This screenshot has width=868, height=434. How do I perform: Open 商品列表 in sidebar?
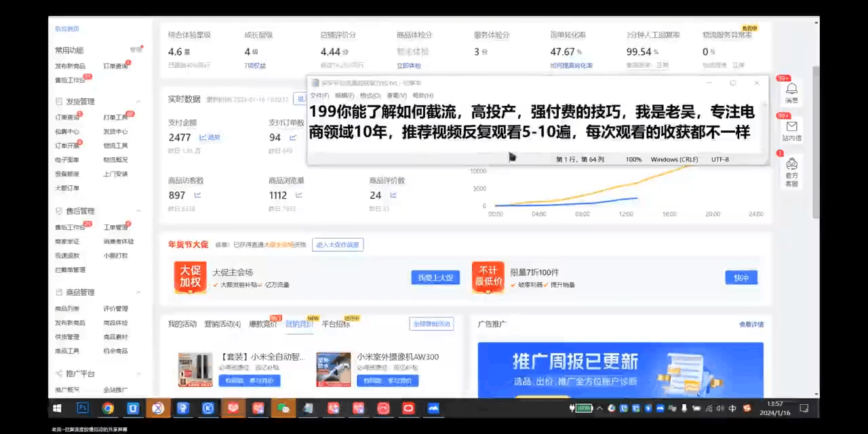[x=67, y=309]
